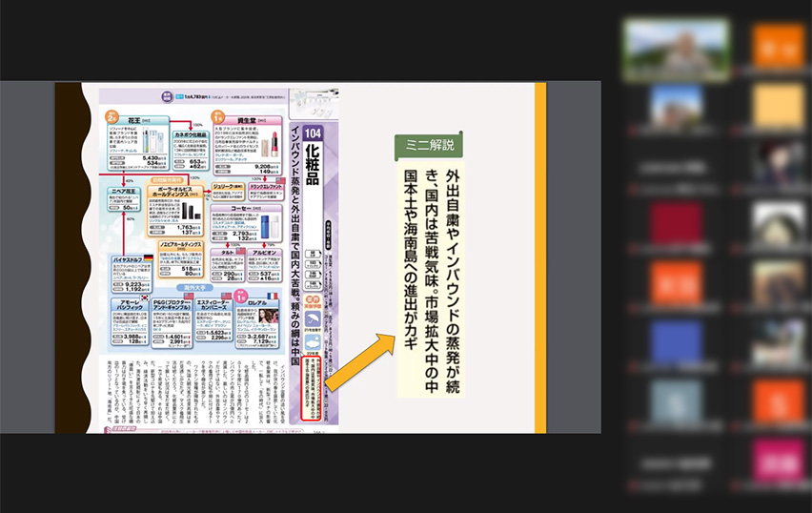Click the orange rank 1 badge by 資生堂
812x513 pixels.
tap(217, 116)
